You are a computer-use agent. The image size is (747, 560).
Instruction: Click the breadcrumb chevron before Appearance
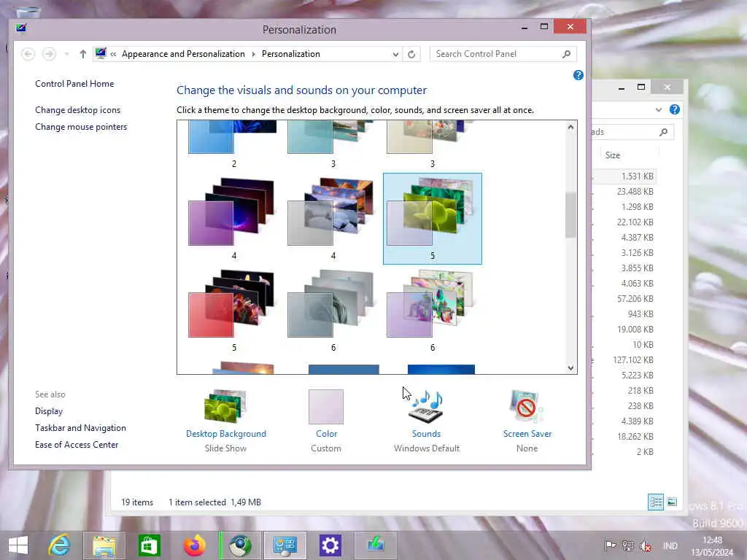click(113, 54)
